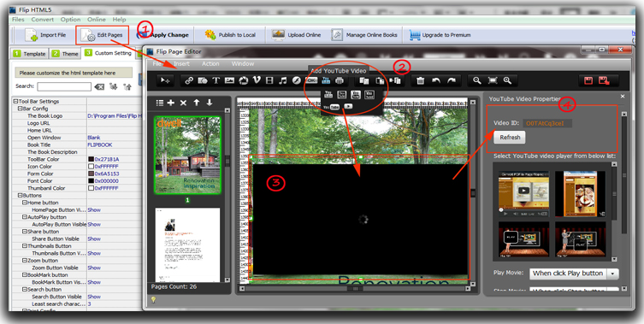Click the clear search icon beside Search box
The width and height of the screenshot is (644, 324).
click(99, 86)
